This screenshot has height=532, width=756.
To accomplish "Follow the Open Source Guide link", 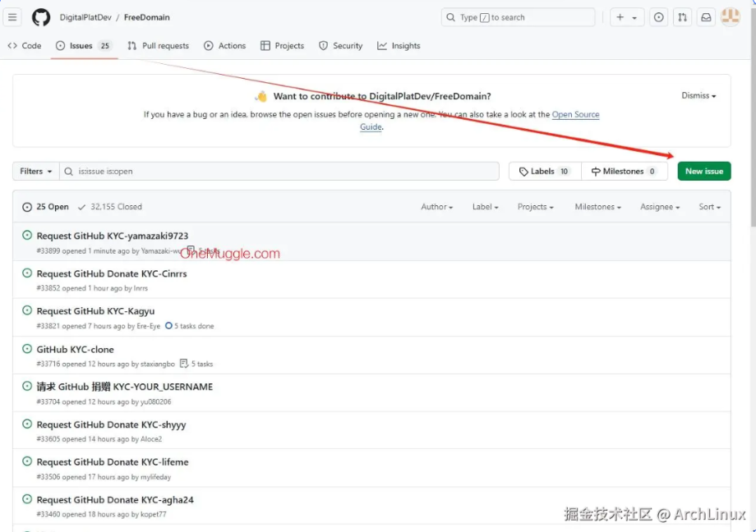I will pos(575,115).
